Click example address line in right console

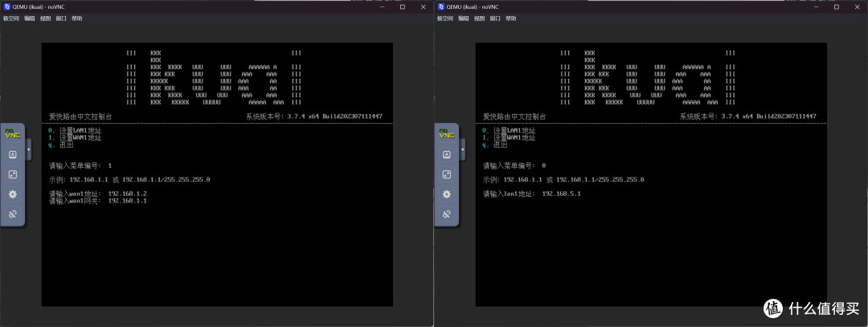[563, 180]
